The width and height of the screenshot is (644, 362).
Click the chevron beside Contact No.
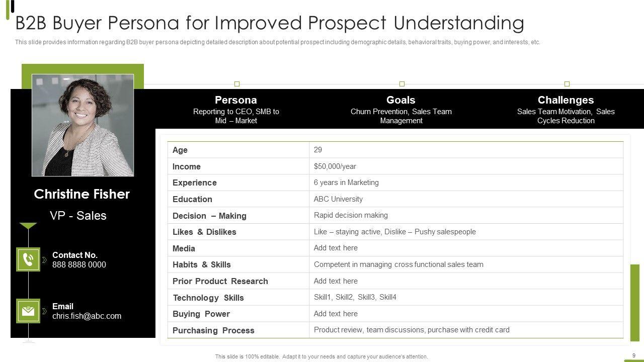click(45, 260)
